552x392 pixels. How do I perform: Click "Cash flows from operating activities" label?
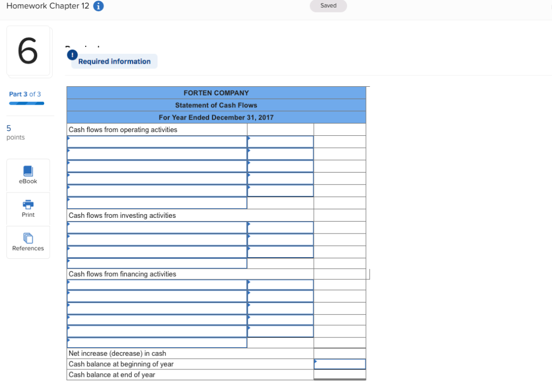(123, 129)
